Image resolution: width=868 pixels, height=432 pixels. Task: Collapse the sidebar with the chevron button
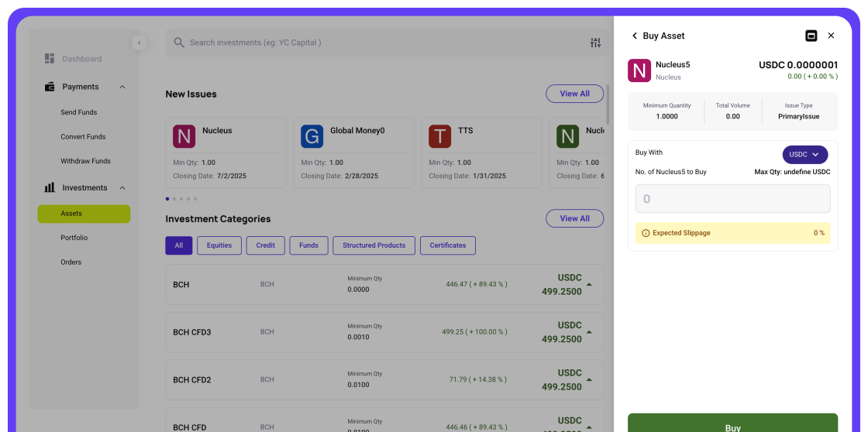[x=139, y=43]
